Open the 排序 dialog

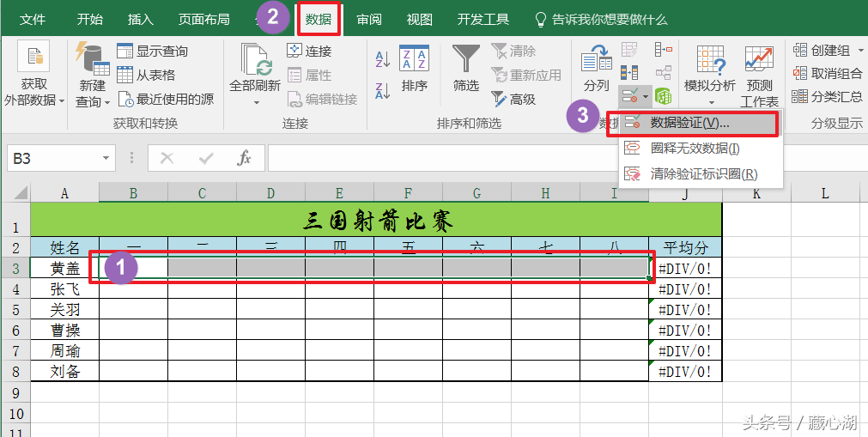[x=415, y=70]
